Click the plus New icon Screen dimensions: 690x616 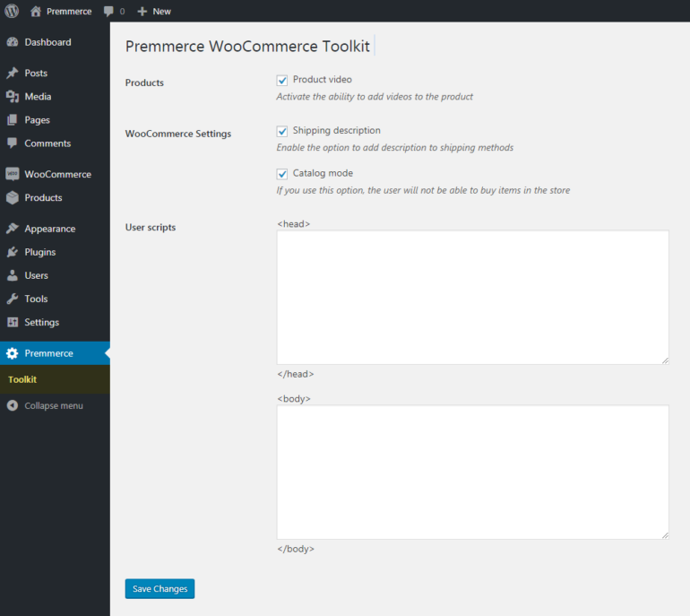tap(142, 11)
